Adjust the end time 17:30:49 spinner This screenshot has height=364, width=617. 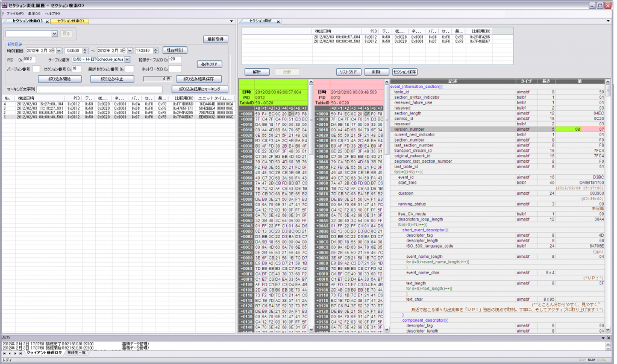tap(155, 51)
